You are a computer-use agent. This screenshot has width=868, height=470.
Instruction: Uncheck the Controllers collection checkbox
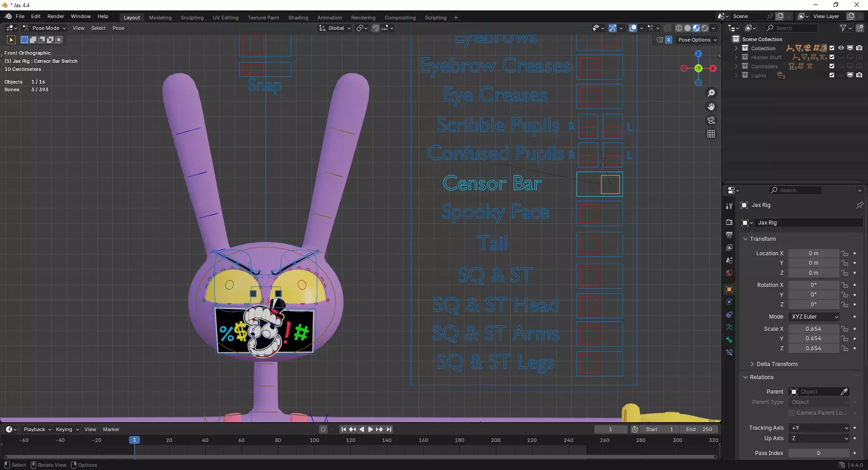832,66
